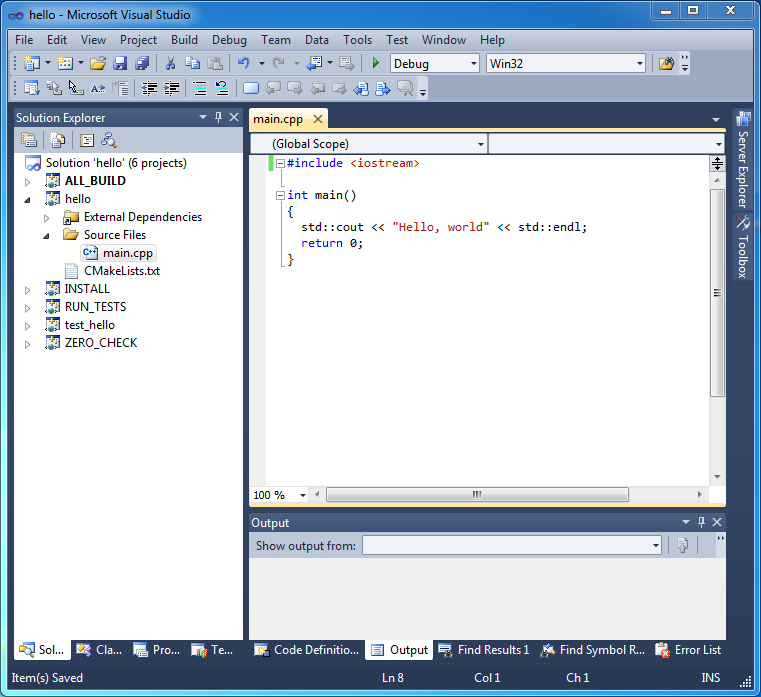
Task: Expand the ALL_BUILD project node
Action: point(28,182)
